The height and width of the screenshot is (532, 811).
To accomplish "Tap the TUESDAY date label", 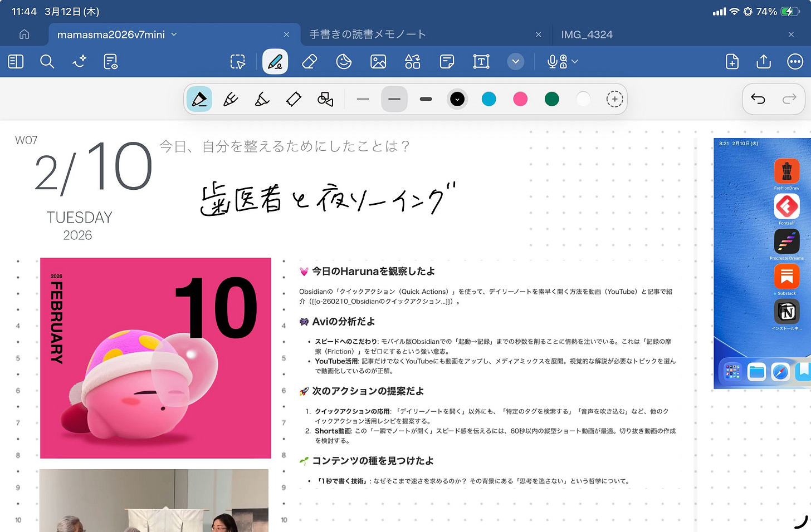I will [79, 217].
